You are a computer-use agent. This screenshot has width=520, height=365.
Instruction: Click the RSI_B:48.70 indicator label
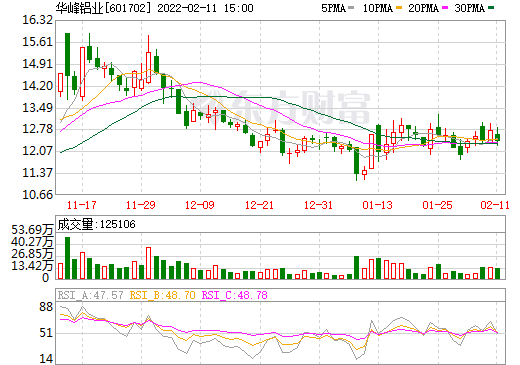[x=162, y=295]
